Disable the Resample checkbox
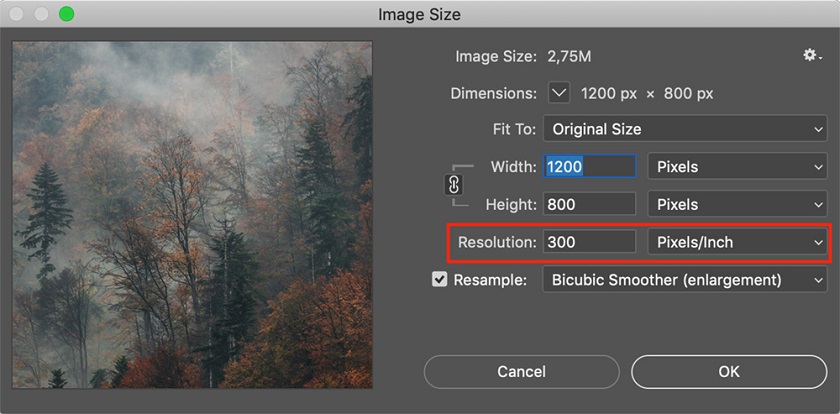Image resolution: width=840 pixels, height=414 pixels. 440,280
